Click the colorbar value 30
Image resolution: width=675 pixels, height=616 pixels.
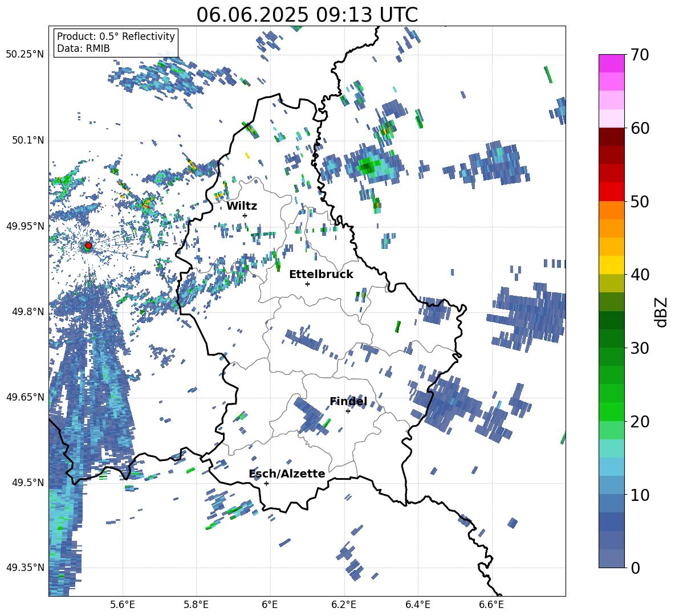tap(640, 348)
